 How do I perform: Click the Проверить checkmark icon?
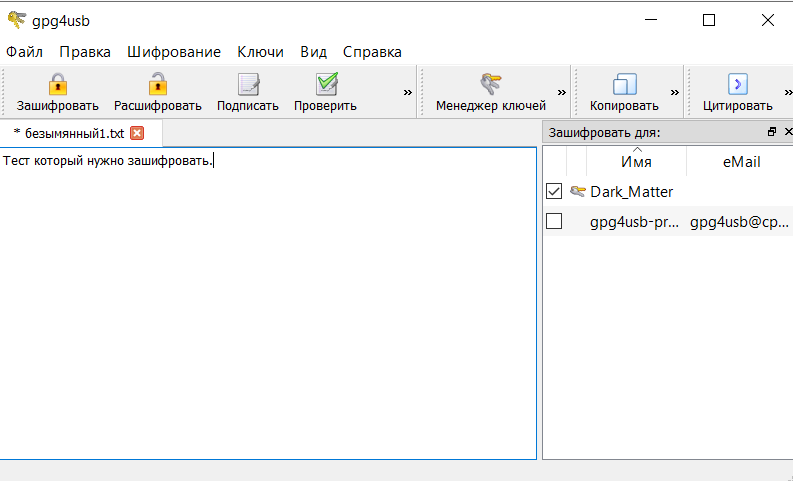point(325,84)
